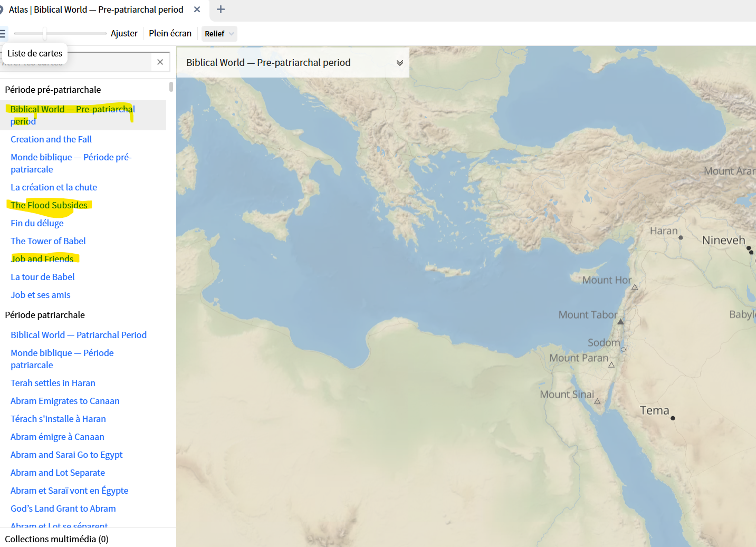Screen dimensions: 756x547
Task: Open Abram émigre à Canaan map
Action: [58, 437]
